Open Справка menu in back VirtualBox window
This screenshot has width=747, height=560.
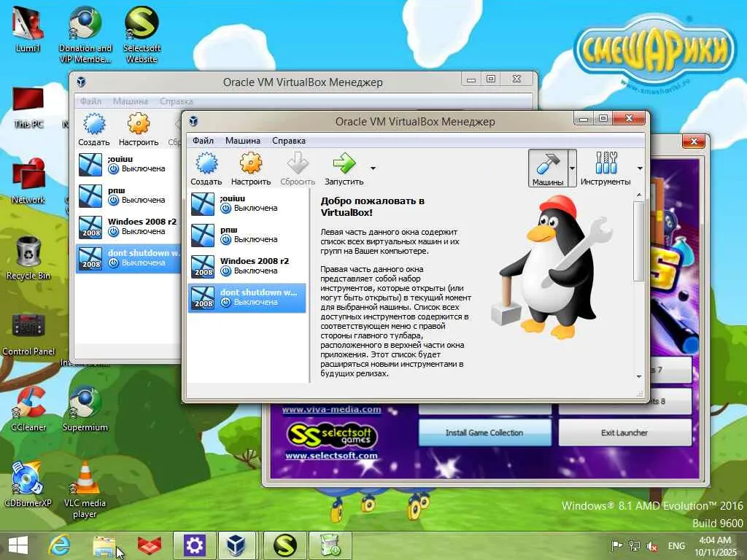pyautogui.click(x=177, y=101)
